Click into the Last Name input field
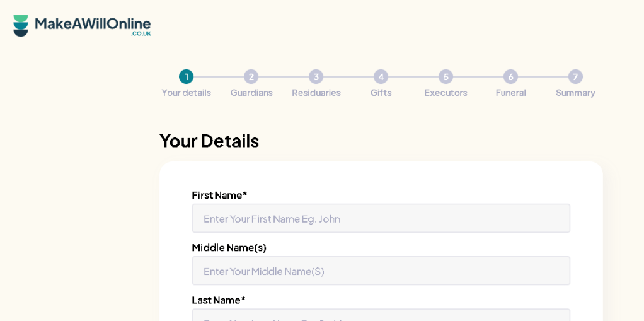Screen dimensions: 644x321 pos(381,315)
